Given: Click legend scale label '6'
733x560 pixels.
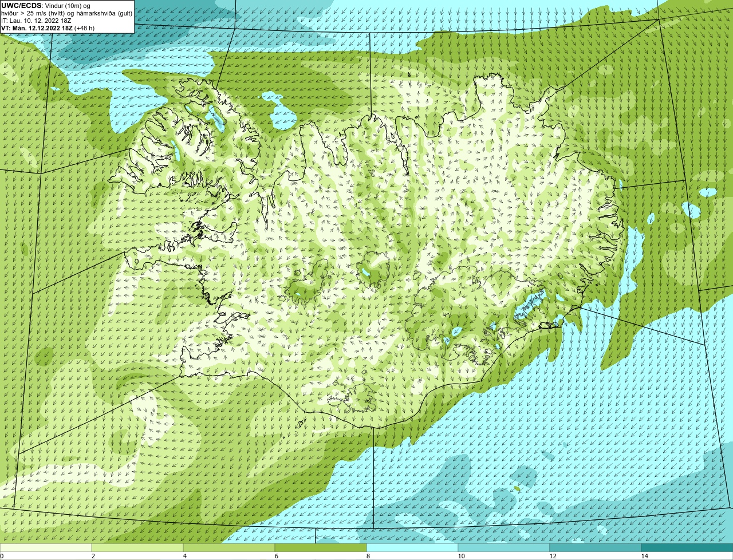Looking at the screenshot, I should (x=276, y=556).
